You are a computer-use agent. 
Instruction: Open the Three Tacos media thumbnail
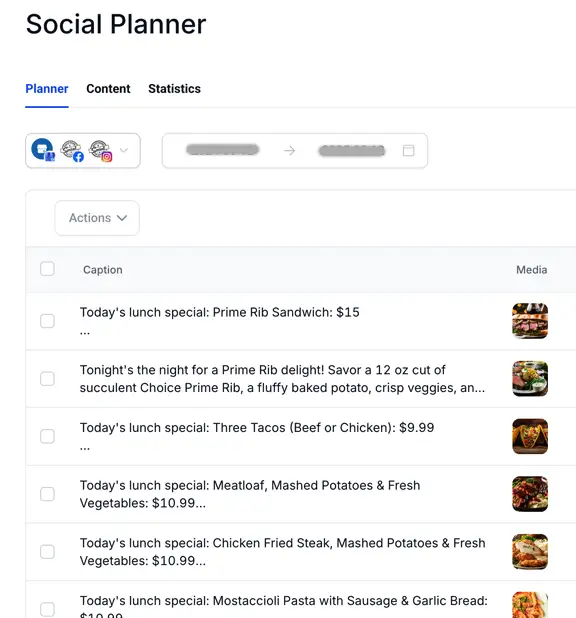[x=530, y=436]
